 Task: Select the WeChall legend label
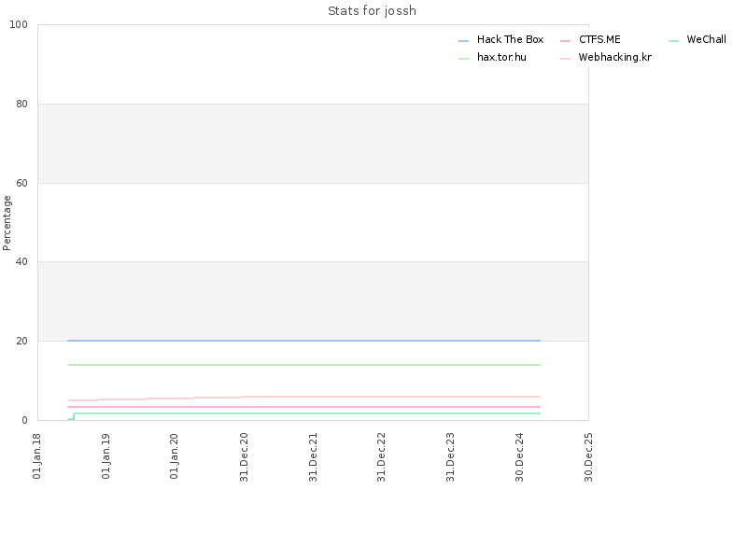707,39
